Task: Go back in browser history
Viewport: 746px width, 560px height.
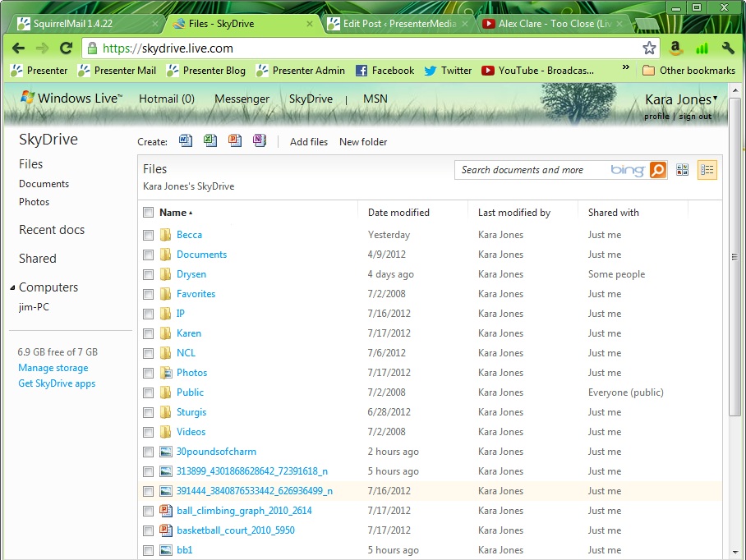Action: pos(19,48)
